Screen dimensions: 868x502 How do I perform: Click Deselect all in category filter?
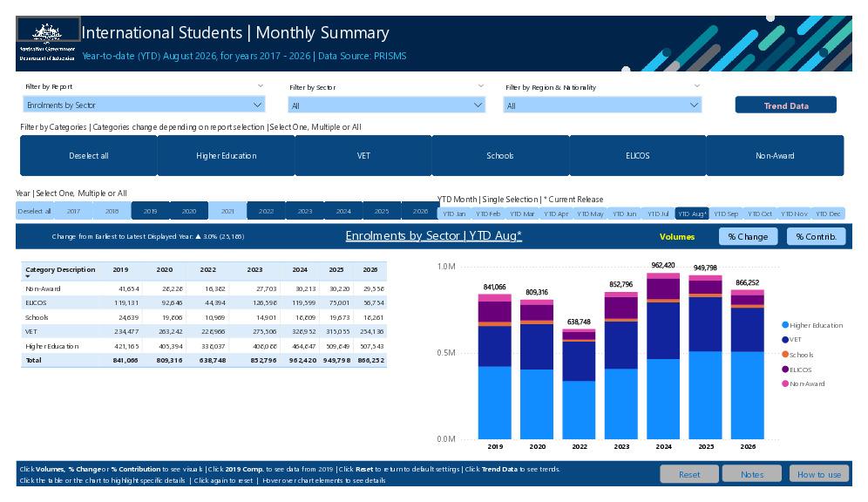click(89, 155)
